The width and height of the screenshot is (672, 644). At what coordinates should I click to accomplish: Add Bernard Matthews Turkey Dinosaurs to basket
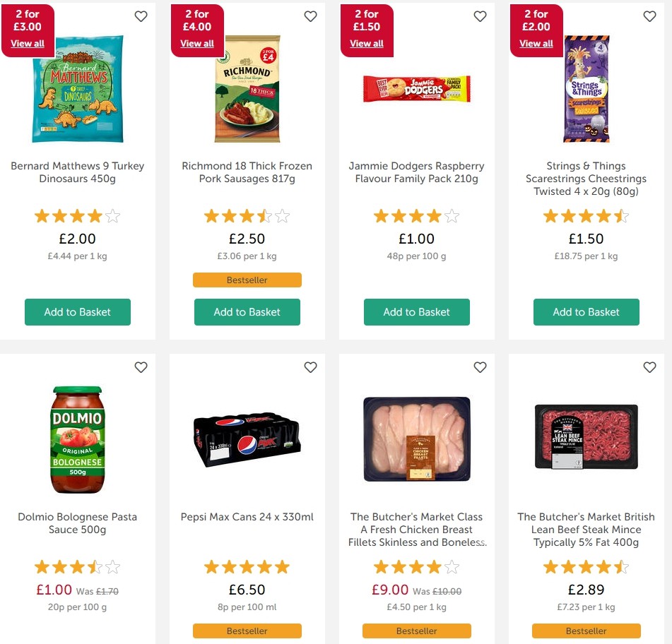[x=78, y=312]
